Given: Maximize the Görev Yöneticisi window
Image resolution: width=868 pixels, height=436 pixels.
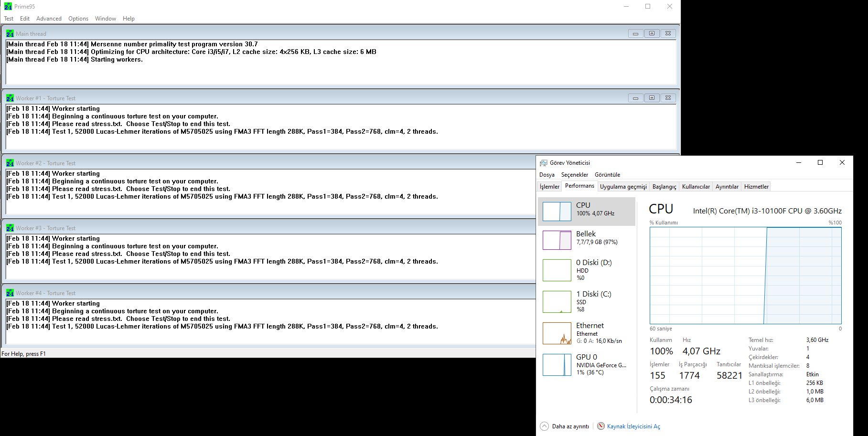Looking at the screenshot, I should (820, 162).
